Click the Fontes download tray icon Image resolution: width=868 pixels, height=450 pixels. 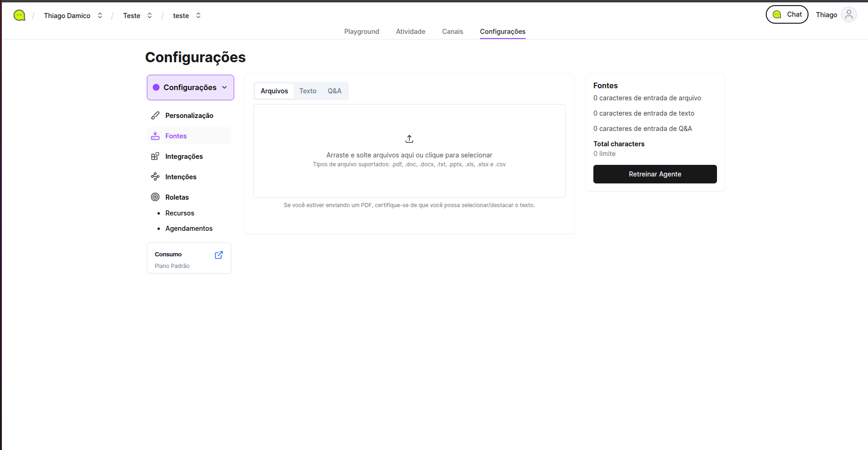click(155, 136)
